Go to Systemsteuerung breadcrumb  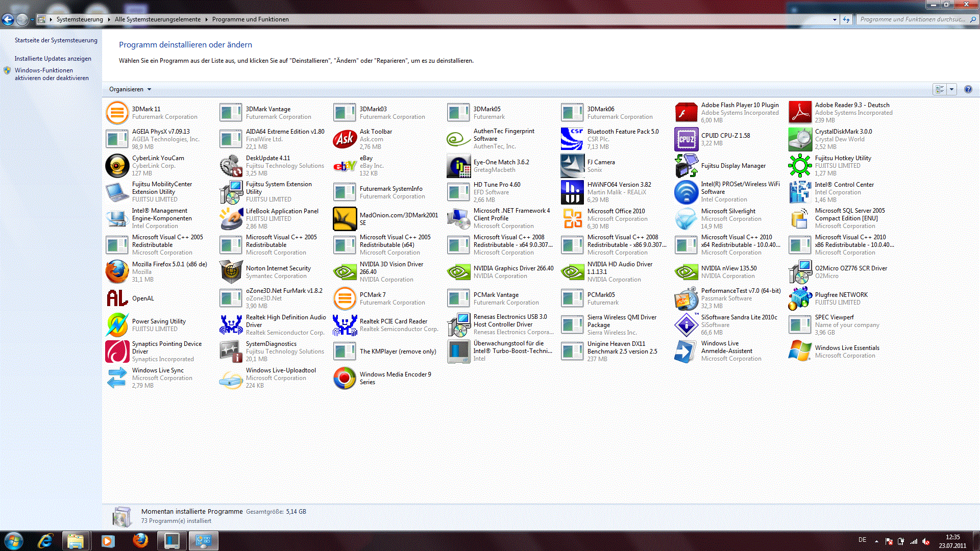click(80, 19)
